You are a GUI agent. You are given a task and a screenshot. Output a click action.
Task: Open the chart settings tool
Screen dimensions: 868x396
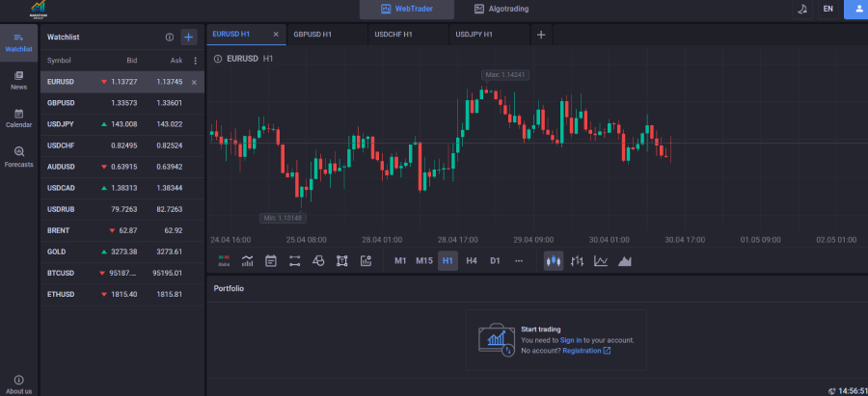[366, 260]
